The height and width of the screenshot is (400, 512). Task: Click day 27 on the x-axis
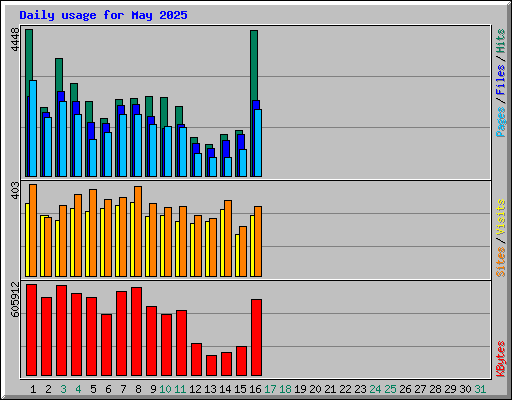(420, 389)
